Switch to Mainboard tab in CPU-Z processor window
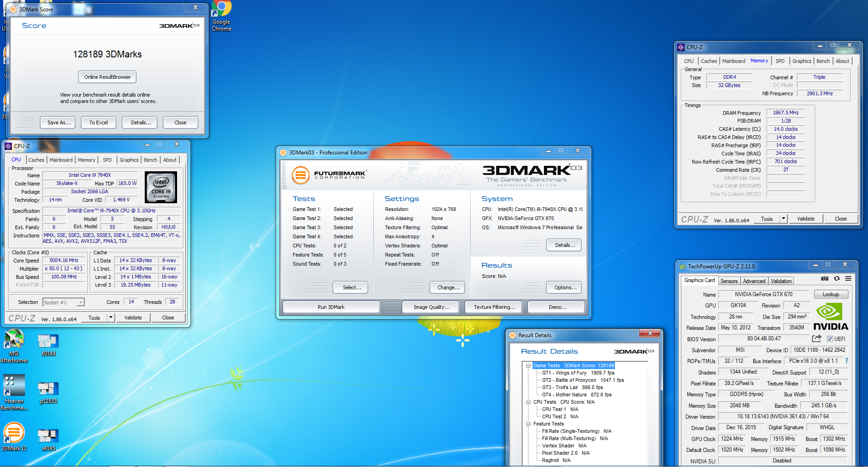Image resolution: width=868 pixels, height=467 pixels. coord(61,160)
